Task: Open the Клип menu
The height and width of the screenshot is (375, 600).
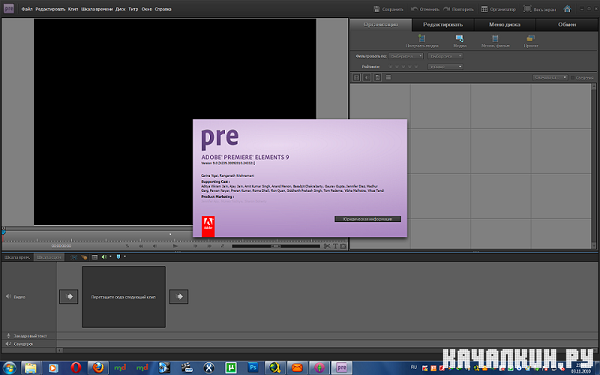Action: [73, 9]
